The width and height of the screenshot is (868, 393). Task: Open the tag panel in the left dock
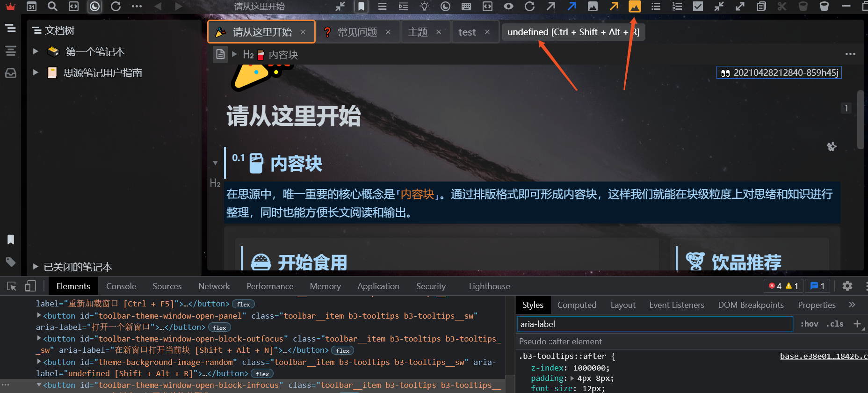point(11,262)
